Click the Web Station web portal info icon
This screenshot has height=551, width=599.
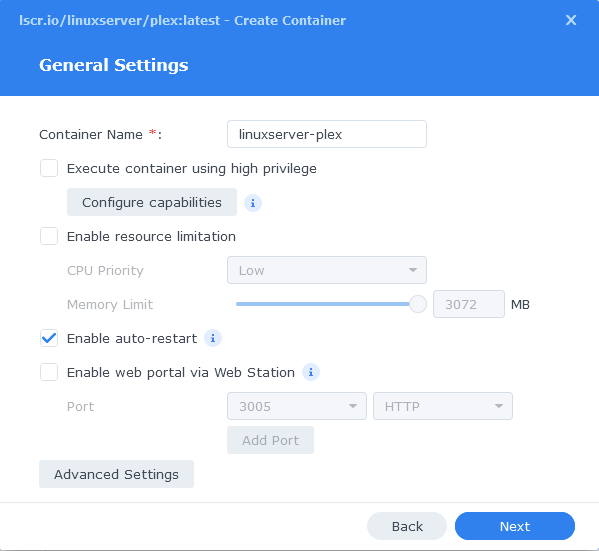(311, 372)
